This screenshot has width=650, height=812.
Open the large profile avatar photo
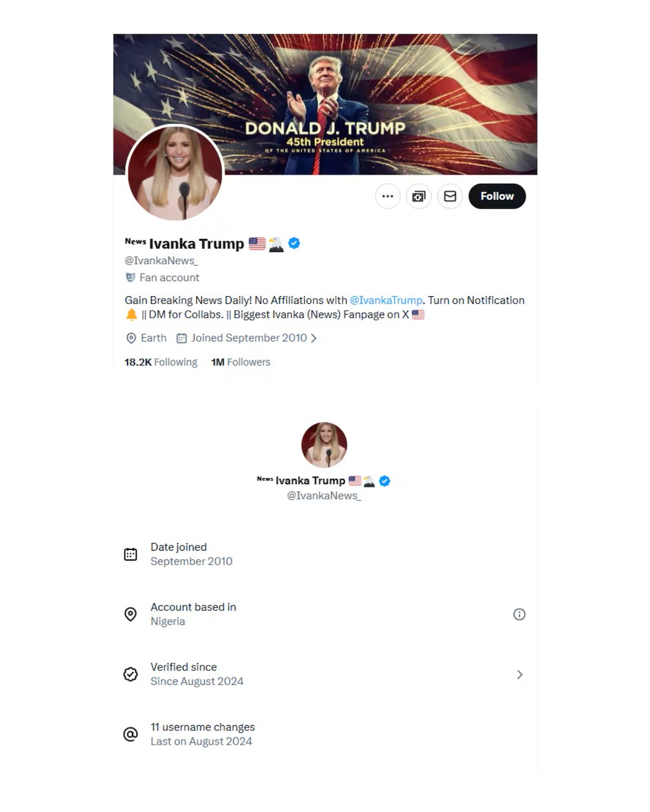(x=175, y=173)
